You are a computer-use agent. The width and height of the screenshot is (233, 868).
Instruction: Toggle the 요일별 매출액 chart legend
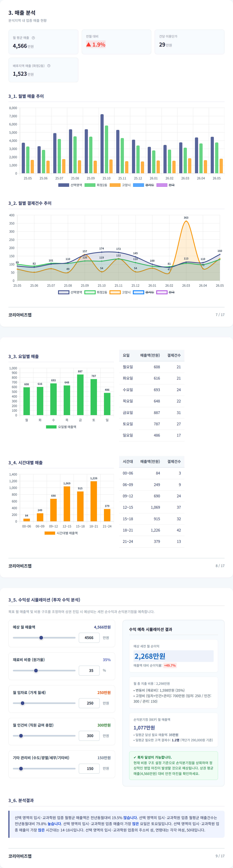tap(61, 427)
